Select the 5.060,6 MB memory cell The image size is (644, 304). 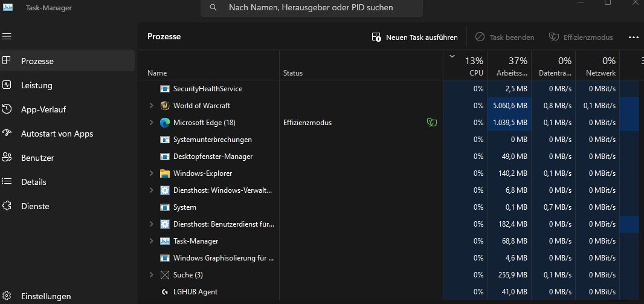click(x=509, y=106)
